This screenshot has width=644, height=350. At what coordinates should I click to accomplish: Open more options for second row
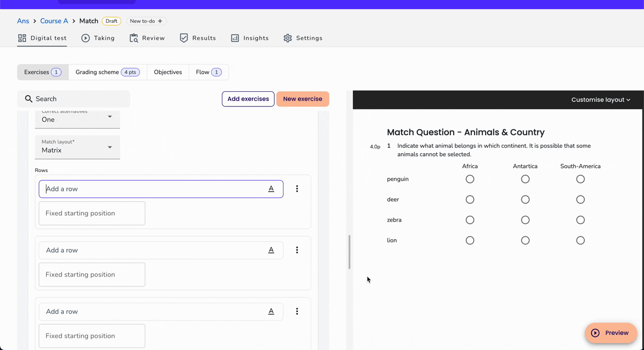click(x=297, y=250)
